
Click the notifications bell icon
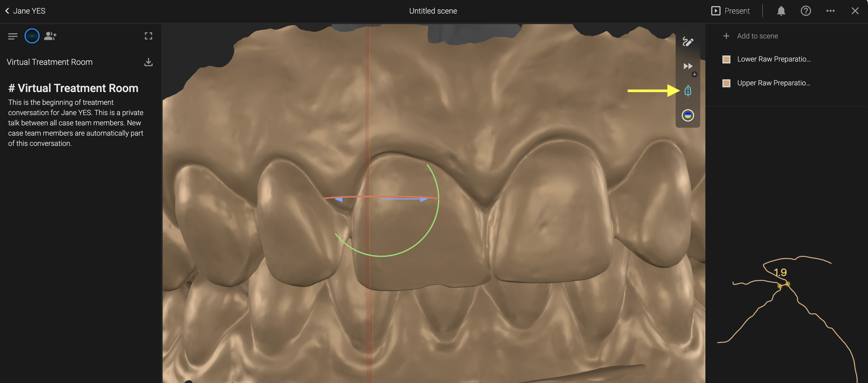[x=781, y=11]
